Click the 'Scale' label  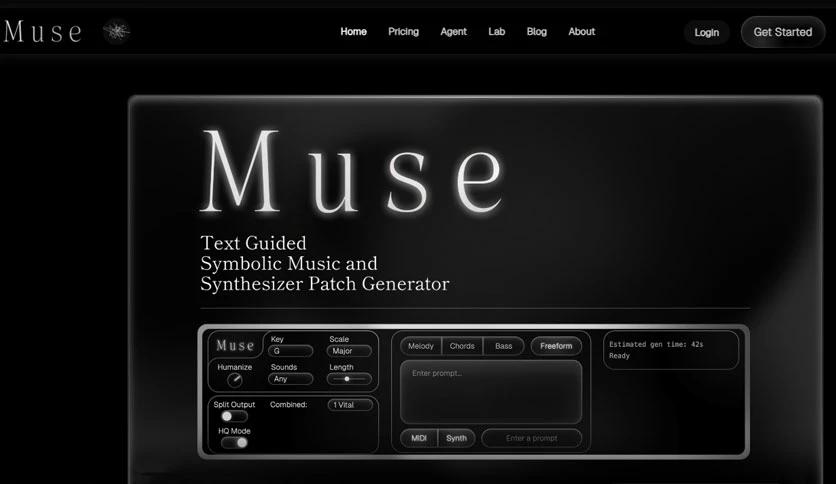[339, 339]
